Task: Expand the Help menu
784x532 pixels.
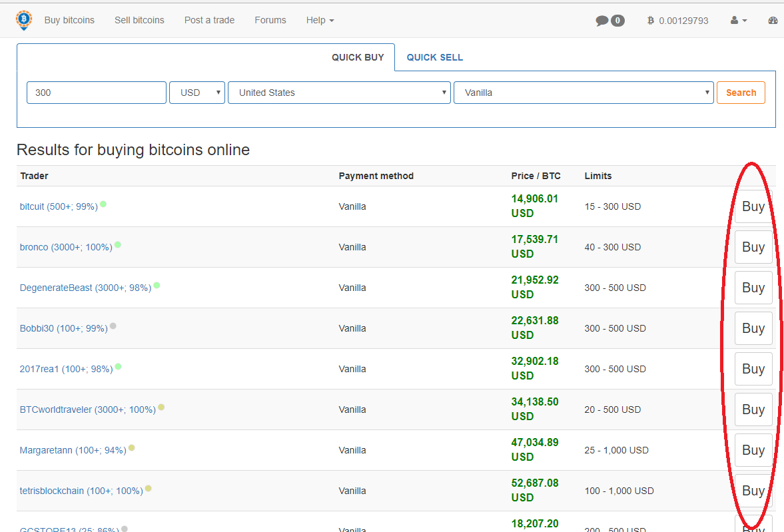Action: [320, 20]
